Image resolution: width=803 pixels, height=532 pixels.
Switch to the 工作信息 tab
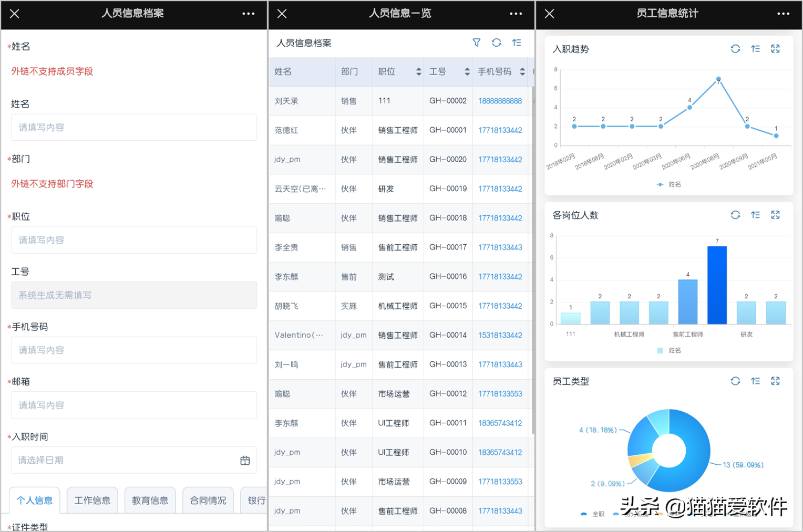(x=92, y=500)
